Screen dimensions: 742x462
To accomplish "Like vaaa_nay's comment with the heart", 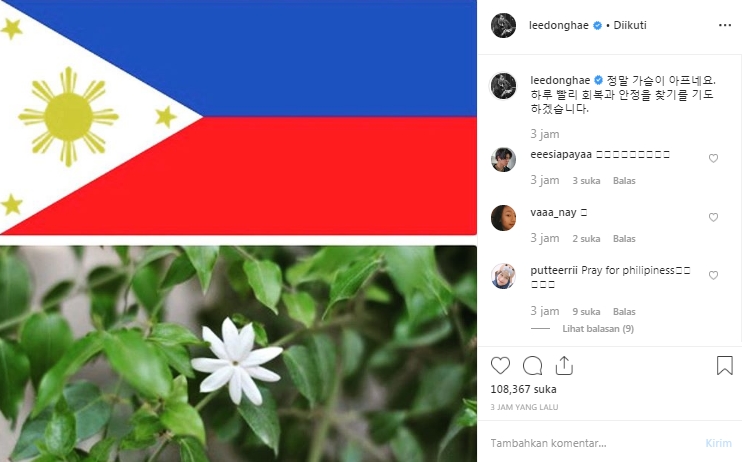I will pos(713,217).
